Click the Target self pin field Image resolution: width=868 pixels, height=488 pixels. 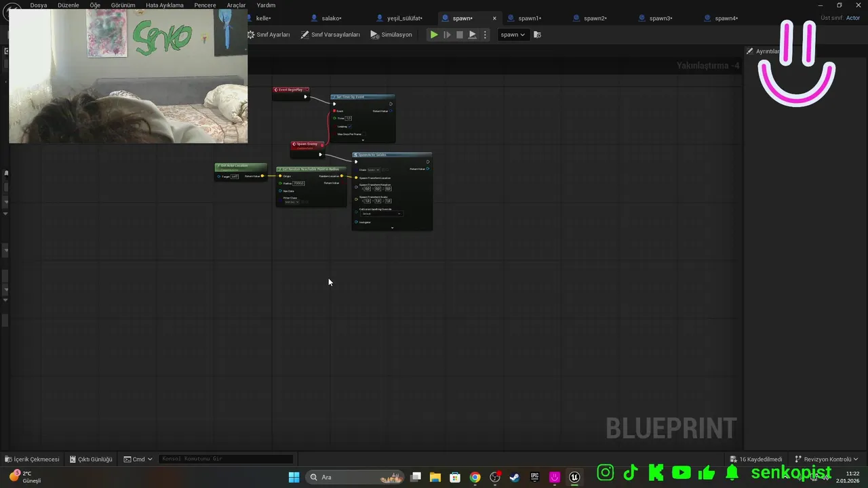coord(235,176)
